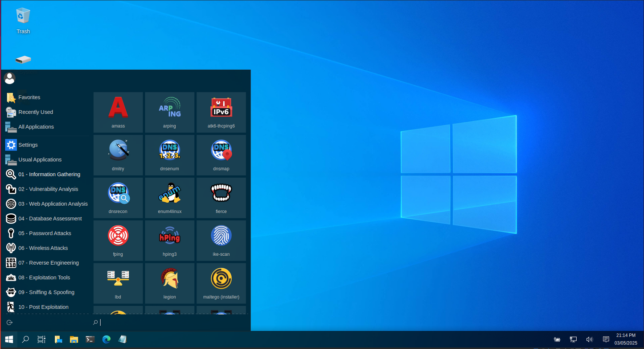Image resolution: width=644 pixels, height=349 pixels.
Task: Open the dnsenum tool
Action: click(x=169, y=155)
